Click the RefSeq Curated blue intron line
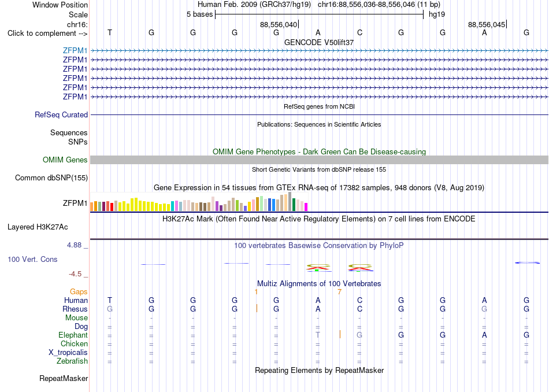Viewport: 549px width, 392px height. coord(319,114)
